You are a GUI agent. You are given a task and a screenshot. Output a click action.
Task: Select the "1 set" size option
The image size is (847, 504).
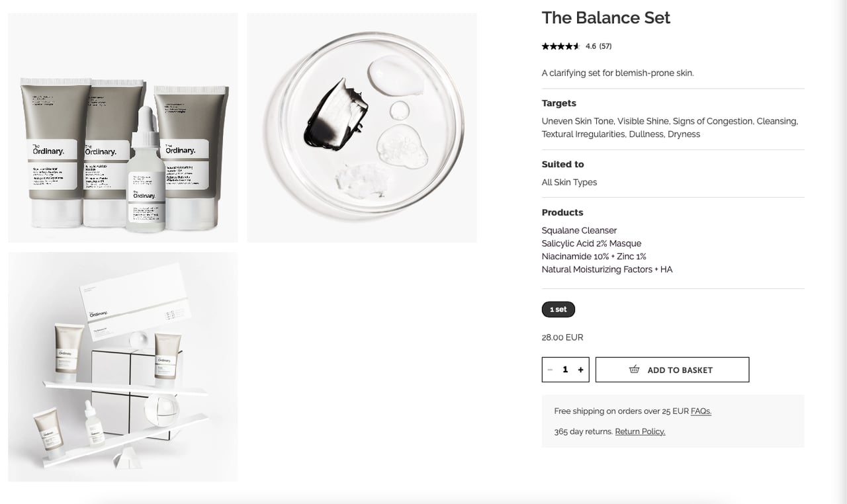558,309
